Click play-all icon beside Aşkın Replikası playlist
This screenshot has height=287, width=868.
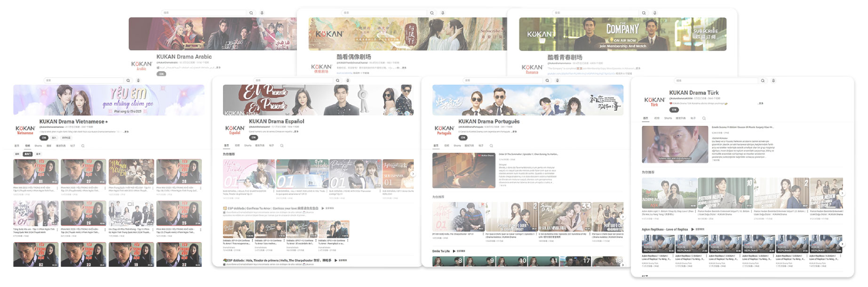(x=693, y=230)
